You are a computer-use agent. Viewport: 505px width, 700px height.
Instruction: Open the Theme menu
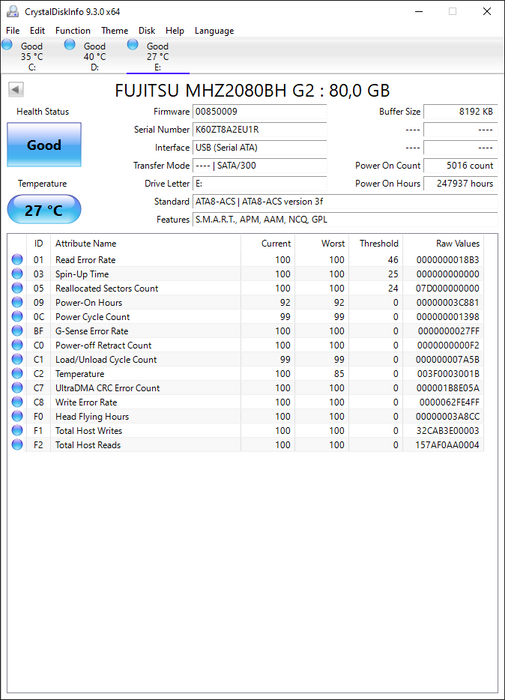[114, 30]
